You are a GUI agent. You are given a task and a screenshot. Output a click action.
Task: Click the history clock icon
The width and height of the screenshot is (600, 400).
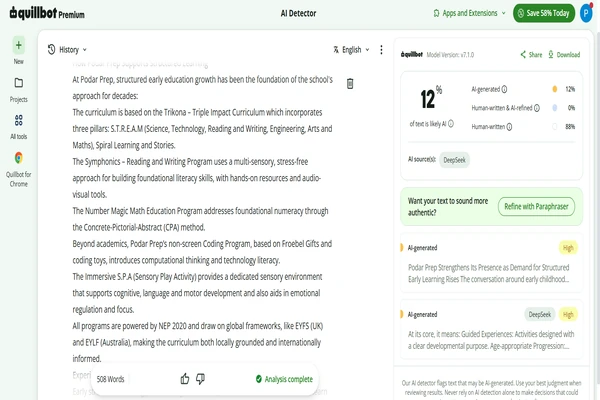tap(51, 49)
